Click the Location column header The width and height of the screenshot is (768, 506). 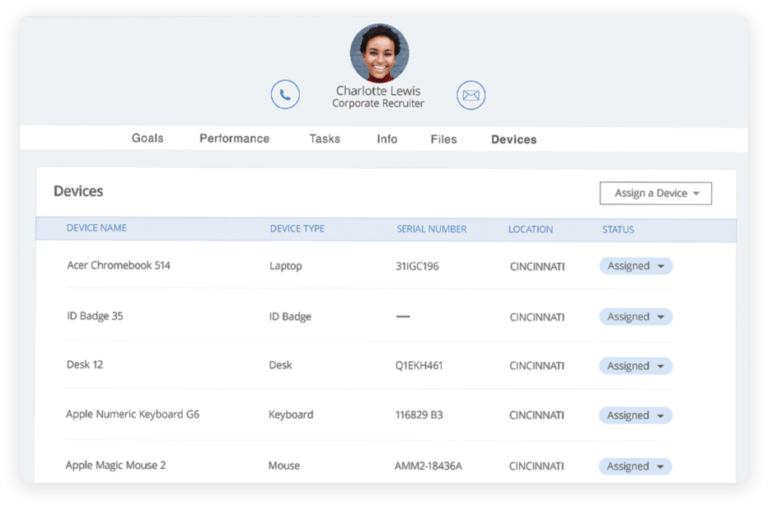pyautogui.click(x=530, y=229)
